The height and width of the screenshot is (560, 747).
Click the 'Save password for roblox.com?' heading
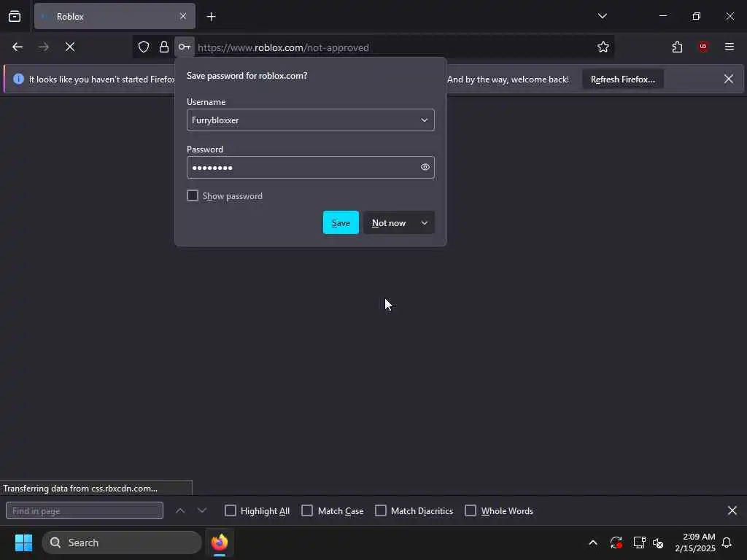point(247,76)
